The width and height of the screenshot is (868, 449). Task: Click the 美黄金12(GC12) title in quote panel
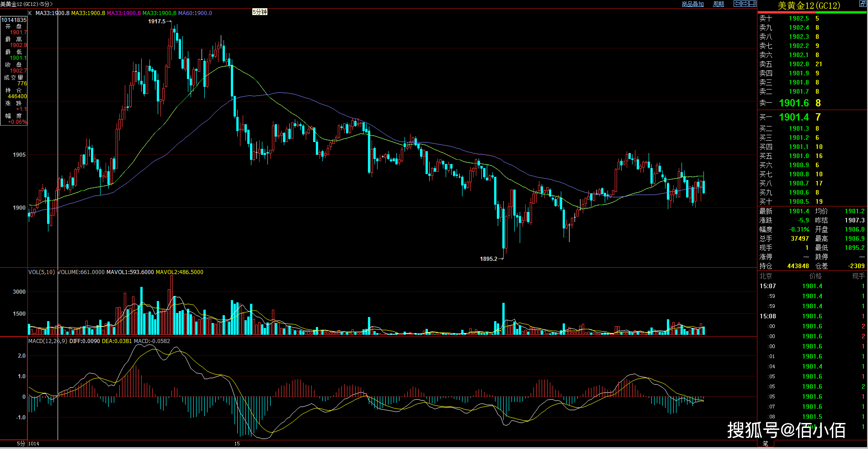click(x=809, y=5)
